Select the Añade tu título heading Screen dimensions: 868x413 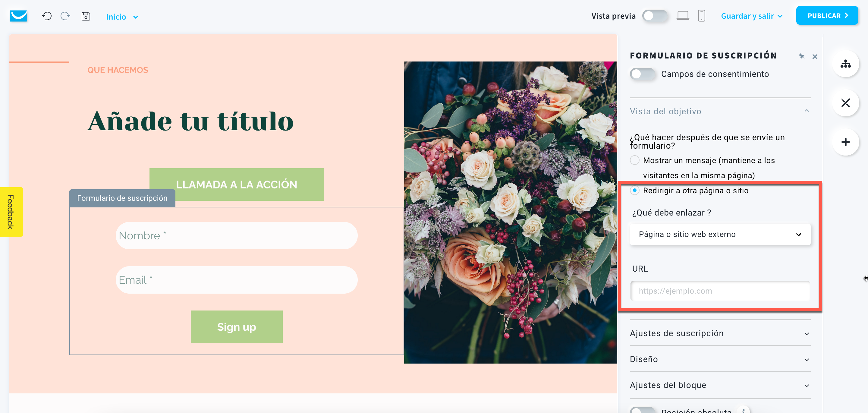click(190, 121)
